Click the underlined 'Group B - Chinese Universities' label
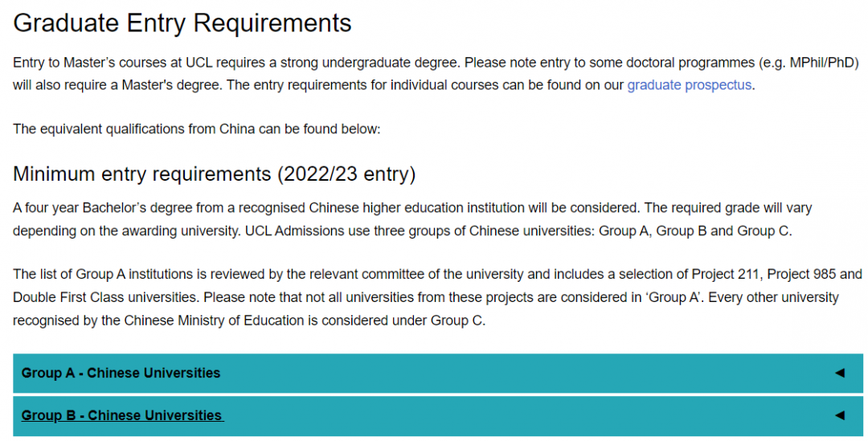 (122, 415)
